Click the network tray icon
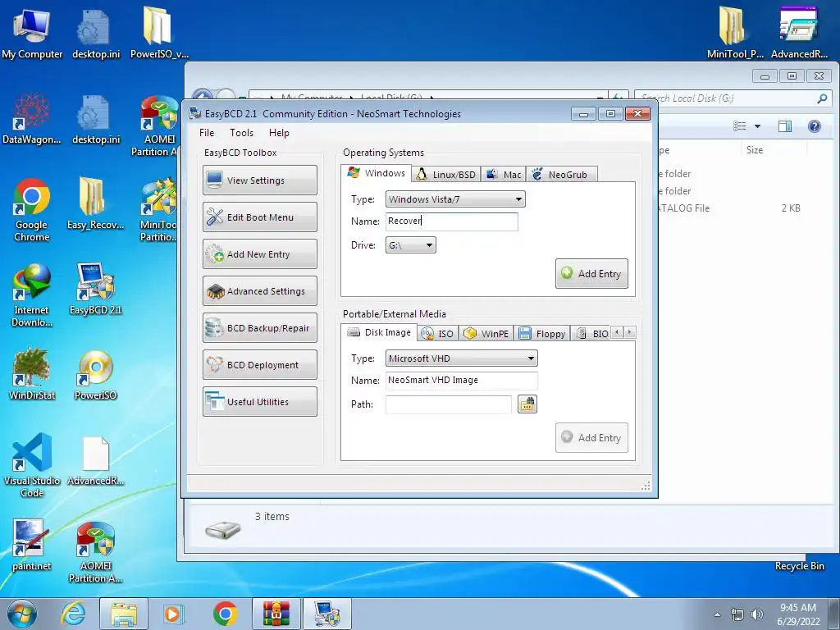Screen dimensions: 840x630 click(x=737, y=614)
